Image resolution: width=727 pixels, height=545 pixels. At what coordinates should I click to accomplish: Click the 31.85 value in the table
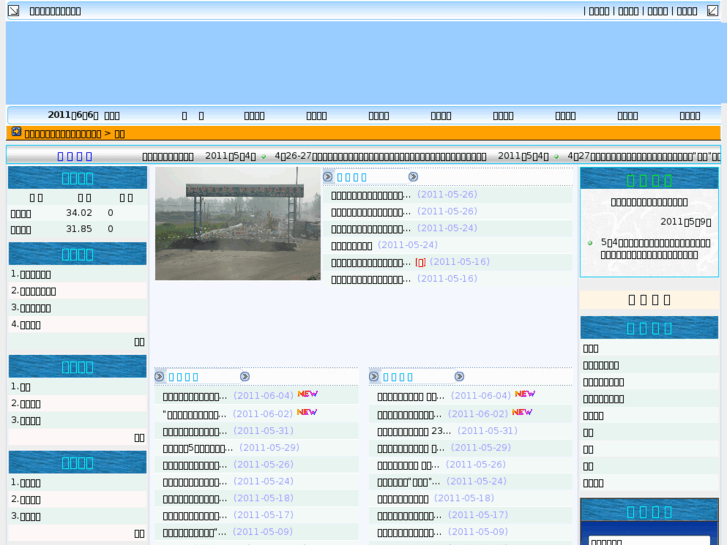tap(79, 229)
